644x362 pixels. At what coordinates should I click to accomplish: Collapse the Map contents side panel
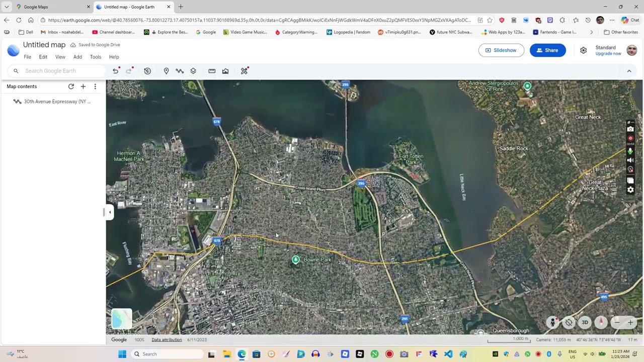(x=110, y=212)
